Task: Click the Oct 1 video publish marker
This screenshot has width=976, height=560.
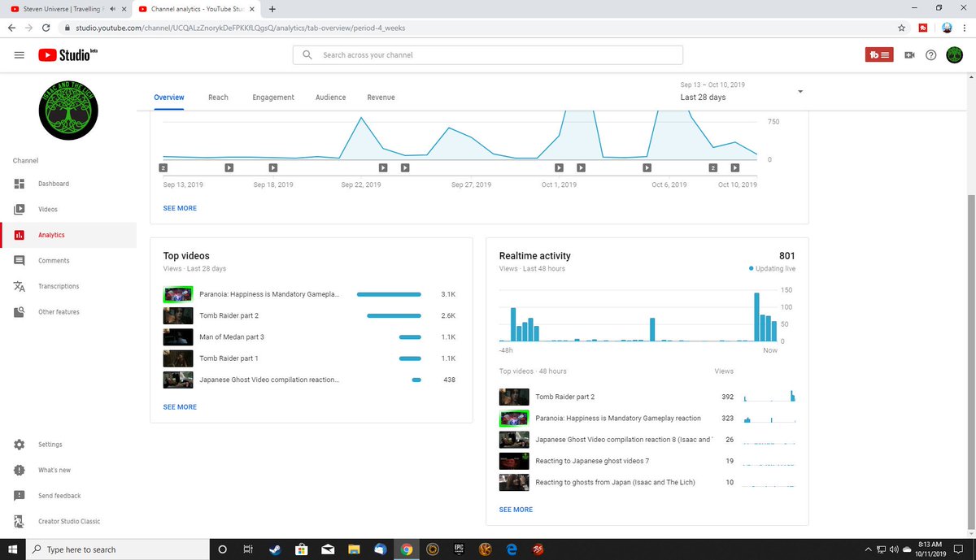Action: point(559,167)
